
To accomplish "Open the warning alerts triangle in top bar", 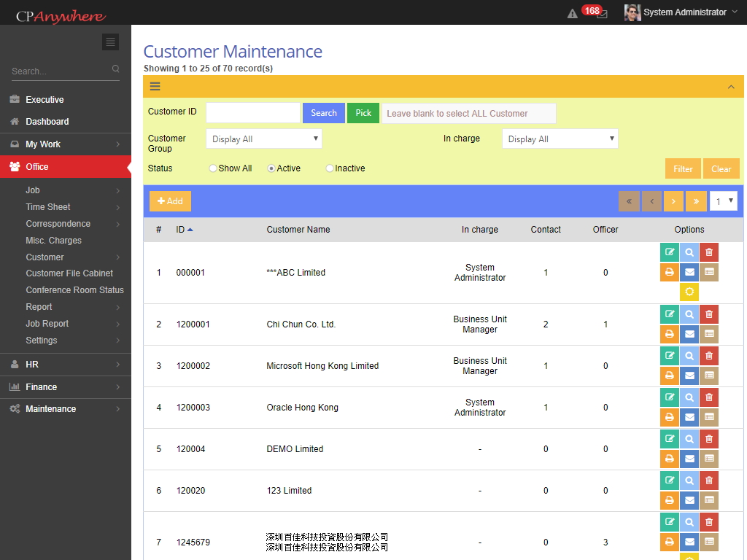I will pos(573,13).
